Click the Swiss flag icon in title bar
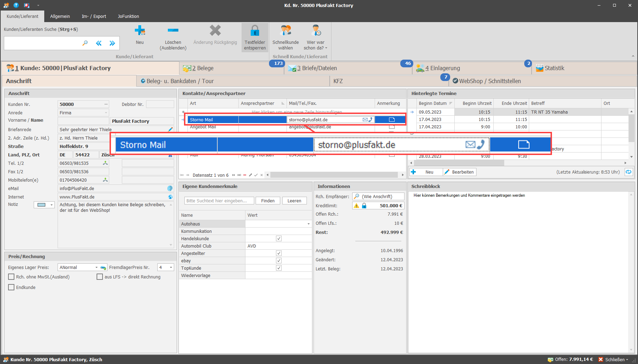The width and height of the screenshot is (638, 364). [27, 5]
